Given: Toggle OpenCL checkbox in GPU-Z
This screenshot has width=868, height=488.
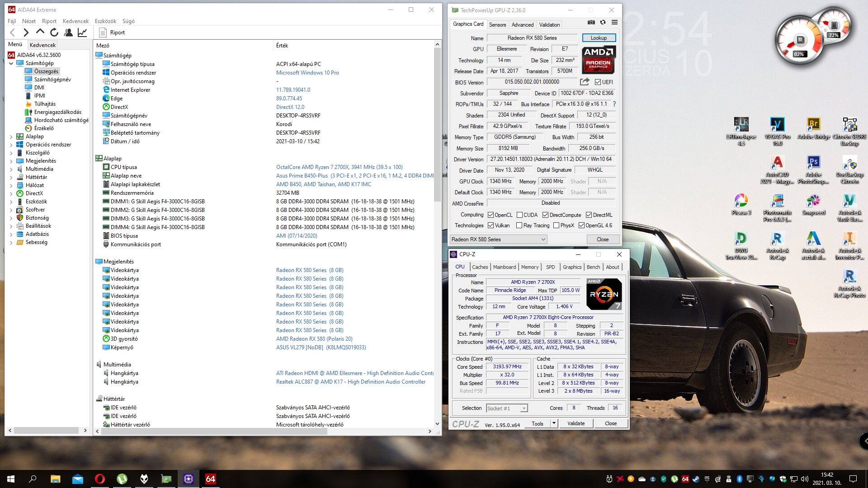Looking at the screenshot, I should [491, 215].
